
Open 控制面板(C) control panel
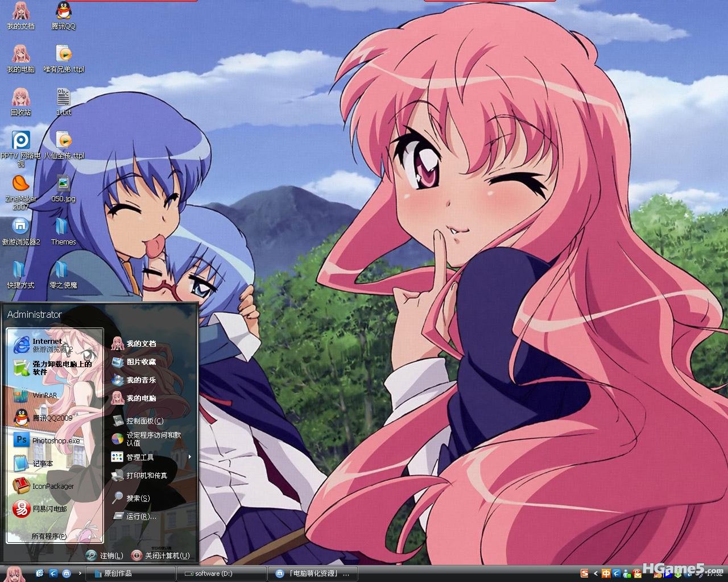click(x=151, y=421)
